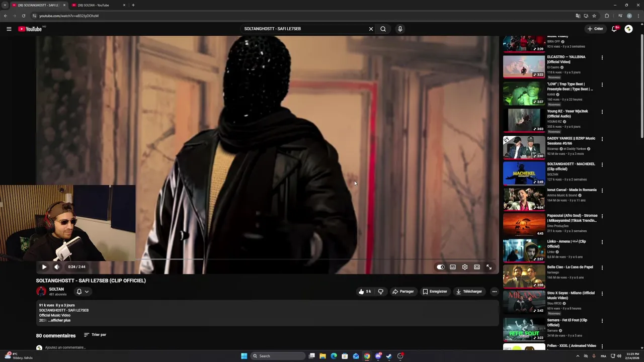Click the taskbar Search box
The height and width of the screenshot is (362, 644).
pyautogui.click(x=278, y=356)
